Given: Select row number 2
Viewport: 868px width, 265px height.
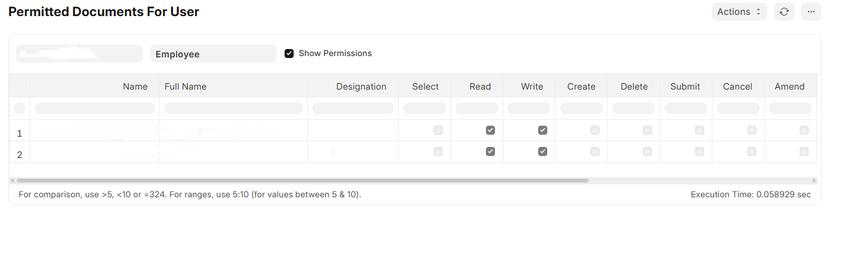Looking at the screenshot, I should pyautogui.click(x=19, y=155).
